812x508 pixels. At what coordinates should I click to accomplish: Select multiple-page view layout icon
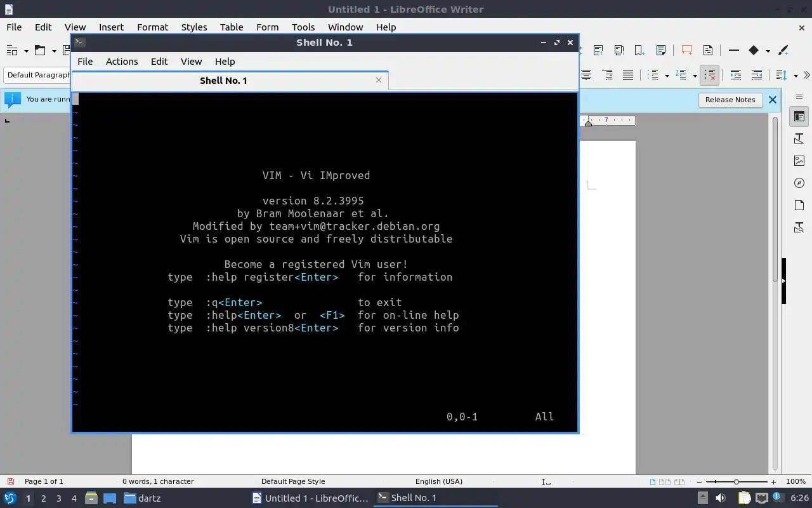point(665,482)
